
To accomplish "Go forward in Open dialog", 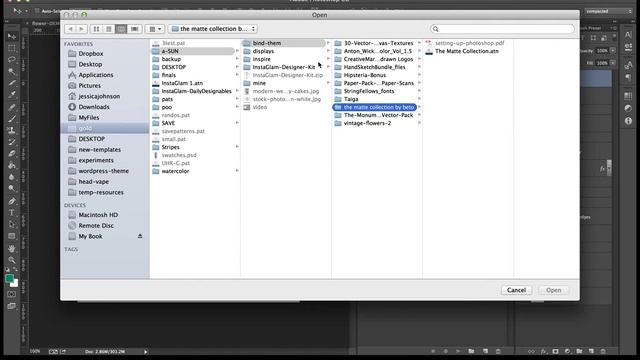I will [x=81, y=29].
